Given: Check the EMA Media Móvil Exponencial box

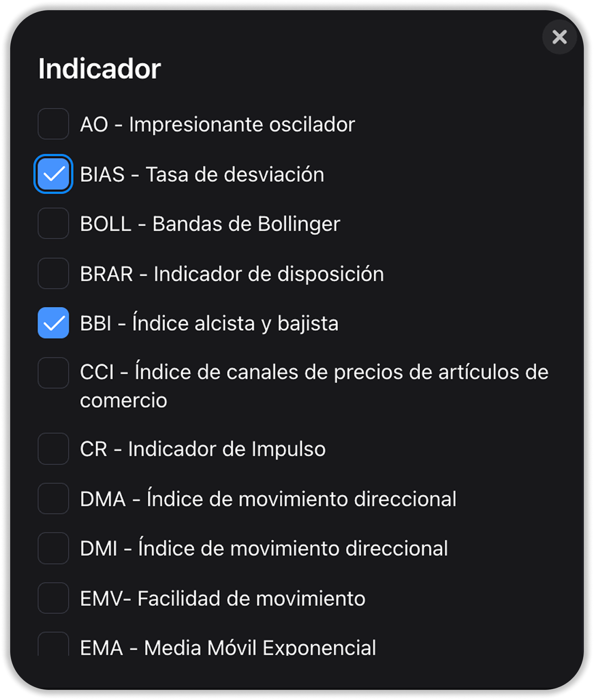Looking at the screenshot, I should pos(53,645).
